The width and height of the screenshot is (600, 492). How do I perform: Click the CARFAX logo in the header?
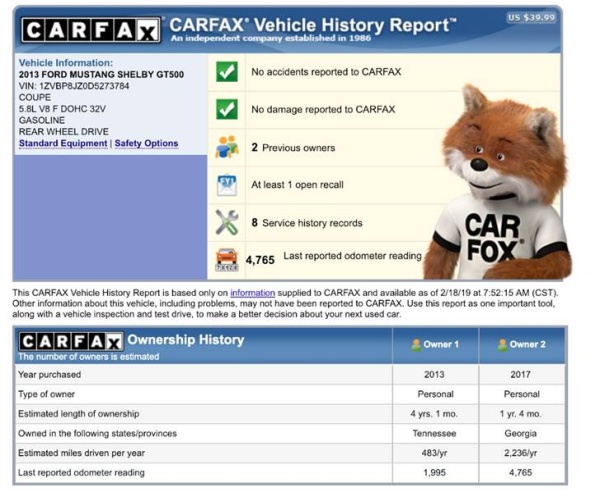tap(90, 30)
